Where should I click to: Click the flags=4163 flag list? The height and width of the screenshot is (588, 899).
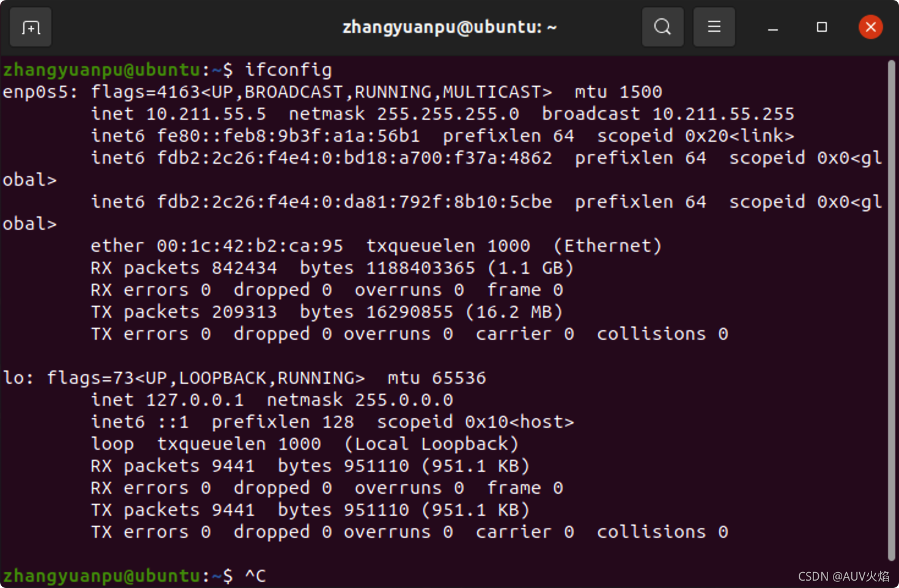pyautogui.click(x=322, y=92)
